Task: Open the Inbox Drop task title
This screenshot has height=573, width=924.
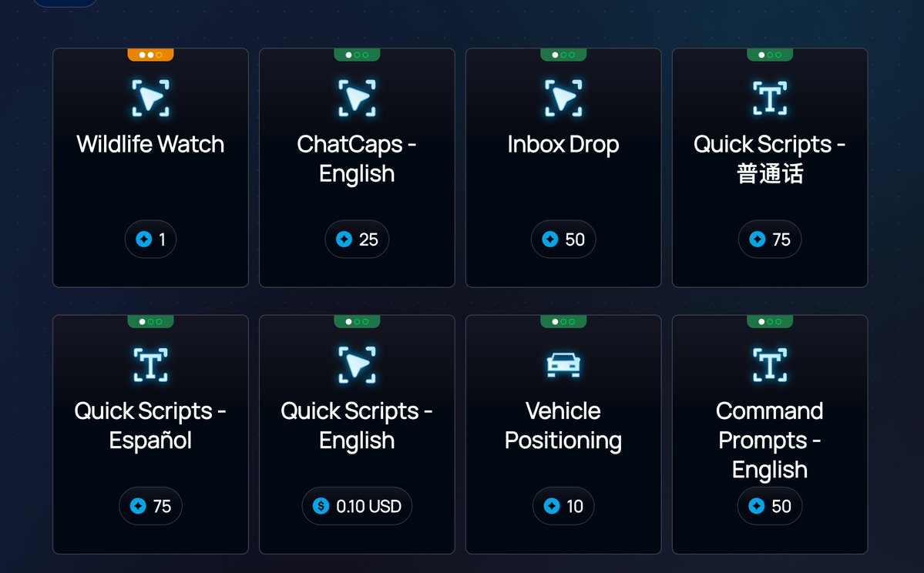Action: pos(563,145)
